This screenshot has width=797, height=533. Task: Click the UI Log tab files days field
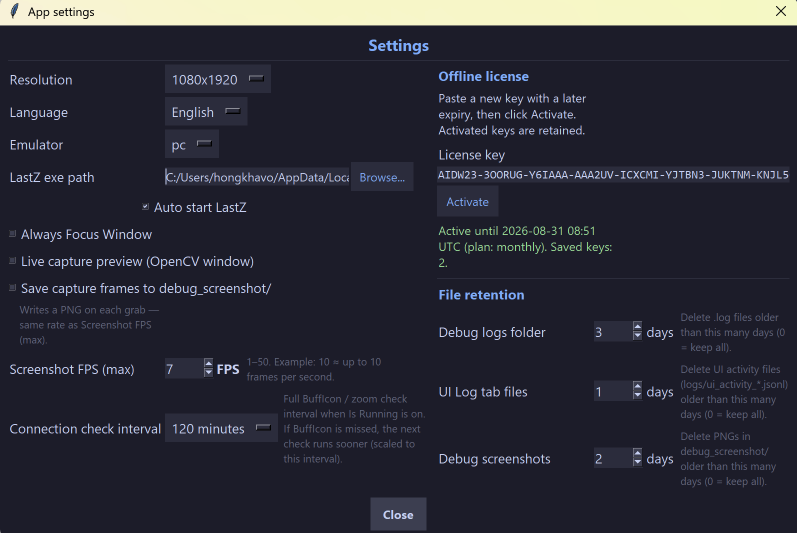(613, 391)
